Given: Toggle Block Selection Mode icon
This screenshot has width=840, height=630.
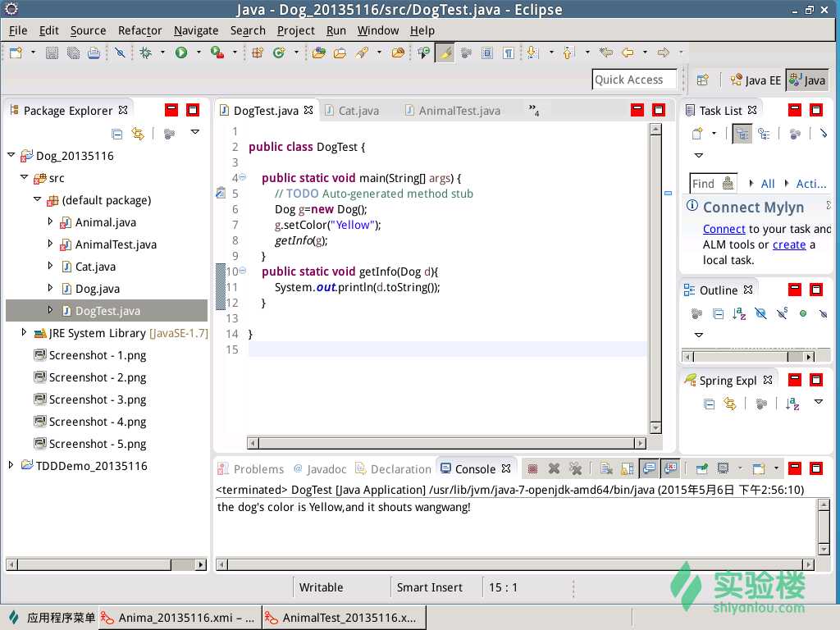Looking at the screenshot, I should [x=487, y=52].
